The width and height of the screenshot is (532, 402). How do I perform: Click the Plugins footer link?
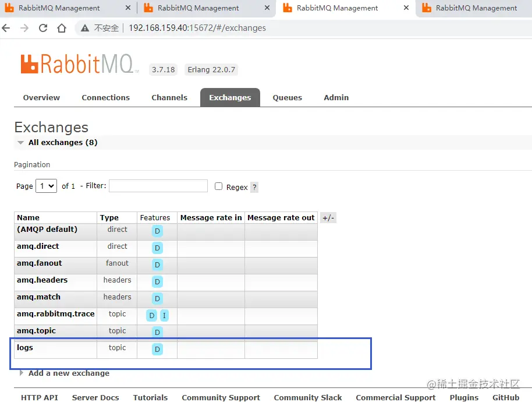coord(464,397)
